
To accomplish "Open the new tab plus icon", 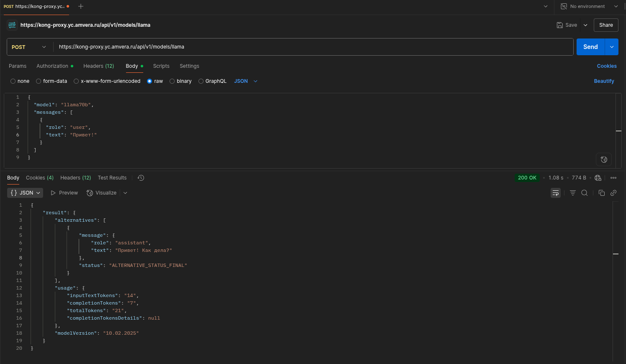I will (81, 6).
